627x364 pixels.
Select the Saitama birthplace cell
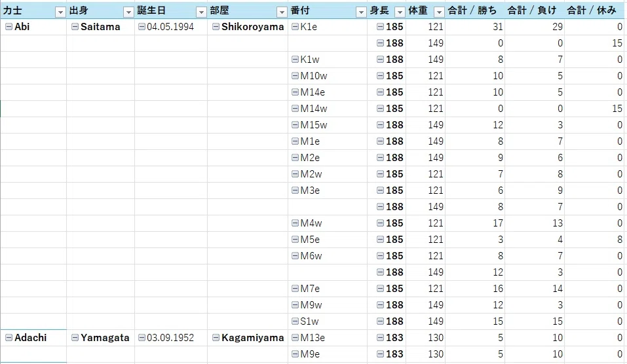pos(101,27)
